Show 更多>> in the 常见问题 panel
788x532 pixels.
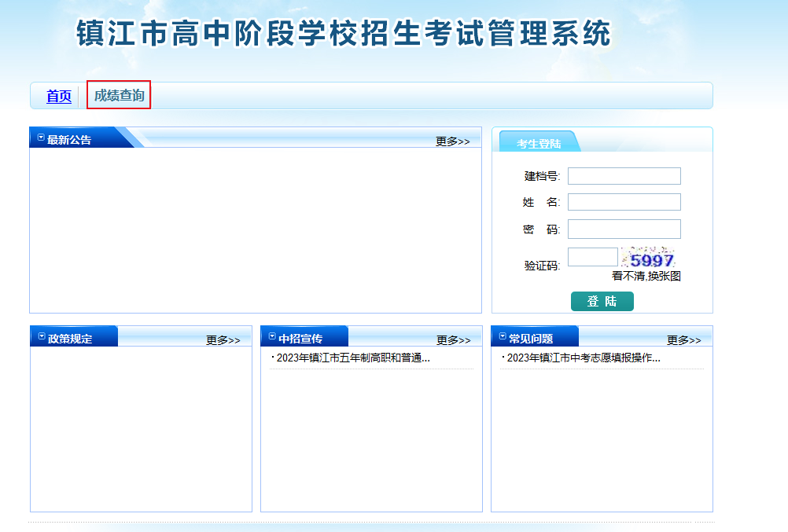[x=683, y=340]
